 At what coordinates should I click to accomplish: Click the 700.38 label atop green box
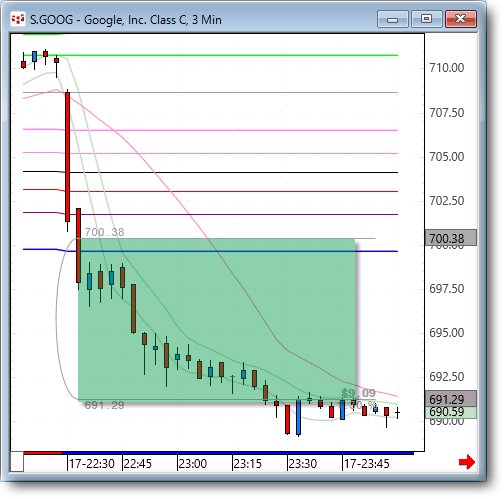[104, 232]
